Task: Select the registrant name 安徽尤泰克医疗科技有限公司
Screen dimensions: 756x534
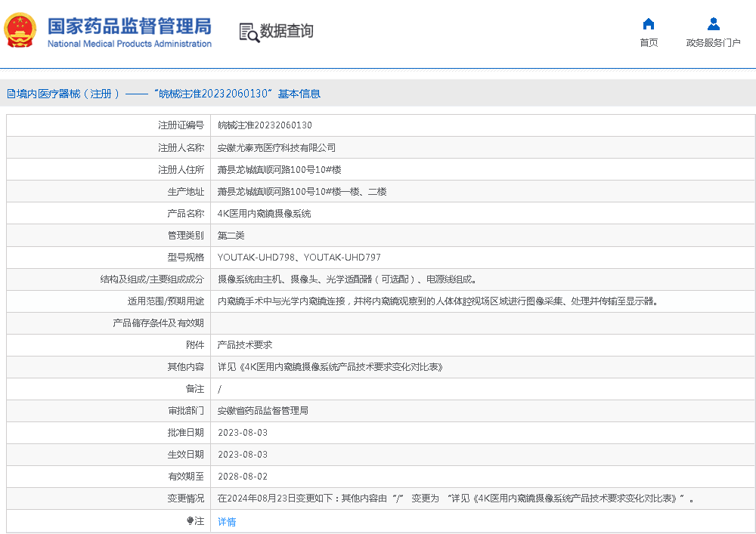Action: pyautogui.click(x=276, y=147)
